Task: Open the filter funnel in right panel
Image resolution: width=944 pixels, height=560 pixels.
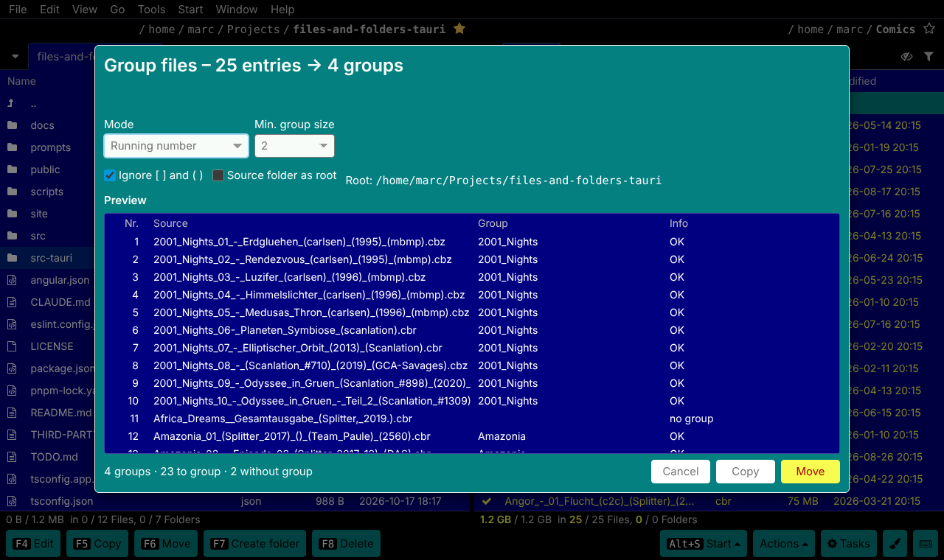Action: click(x=929, y=57)
